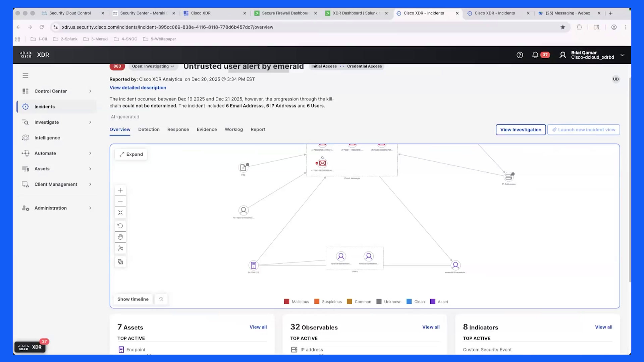
Task: Click the graph reset rotate icon
Action: 120,226
